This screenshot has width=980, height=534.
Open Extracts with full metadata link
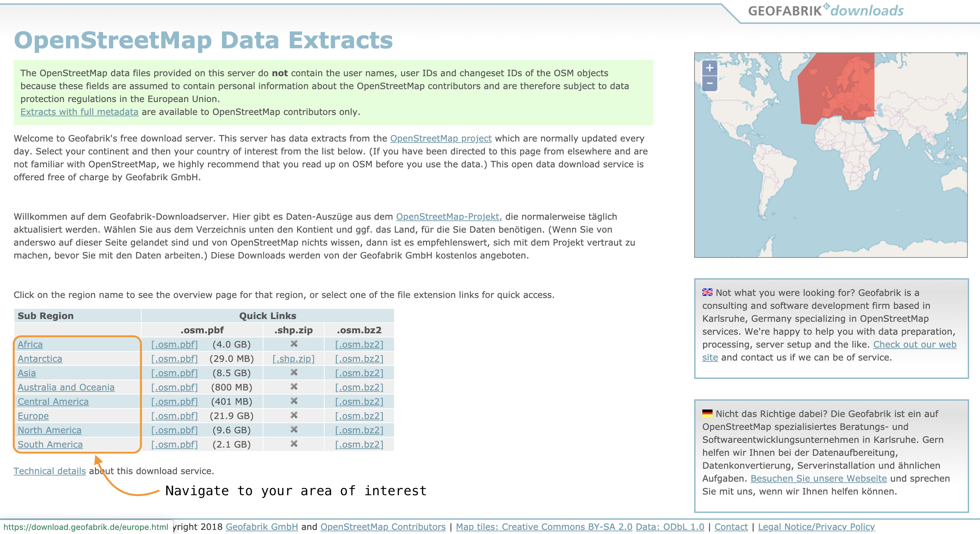pyautogui.click(x=79, y=112)
